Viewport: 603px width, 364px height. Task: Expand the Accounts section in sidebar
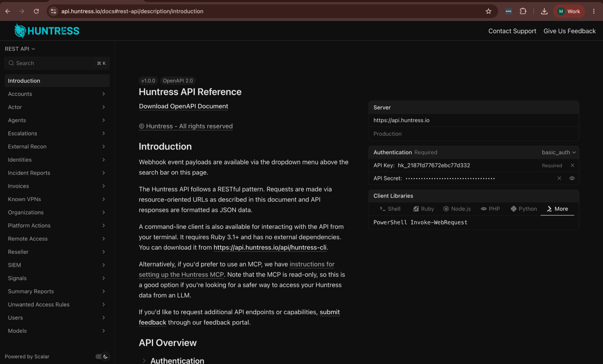(57, 94)
